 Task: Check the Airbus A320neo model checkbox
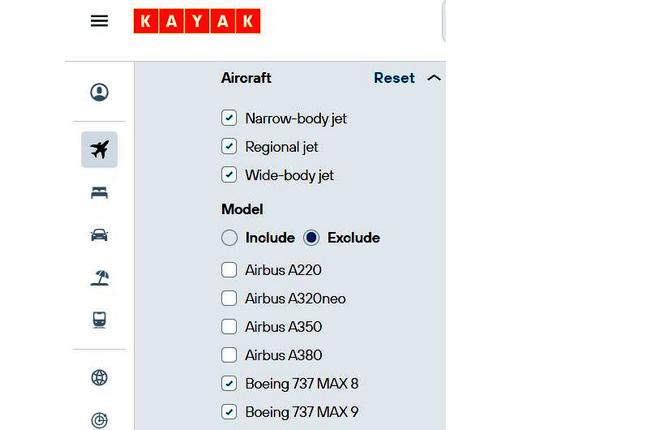(x=229, y=298)
